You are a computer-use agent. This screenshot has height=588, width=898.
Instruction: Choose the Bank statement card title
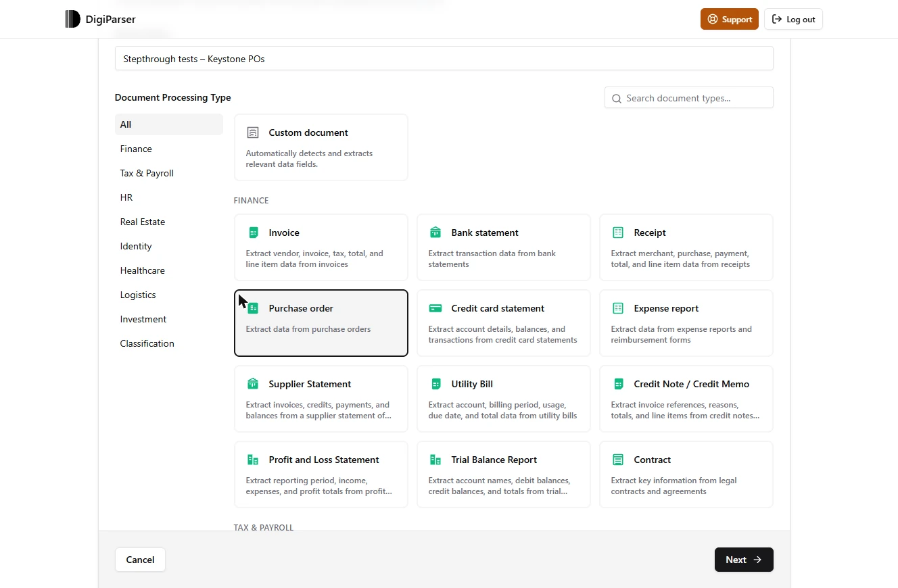485,232
